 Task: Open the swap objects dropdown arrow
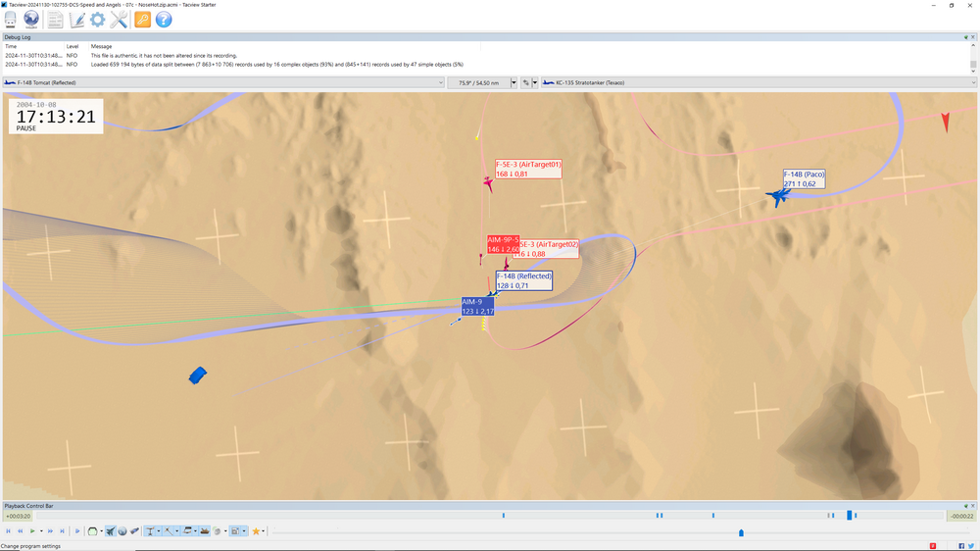(x=535, y=82)
